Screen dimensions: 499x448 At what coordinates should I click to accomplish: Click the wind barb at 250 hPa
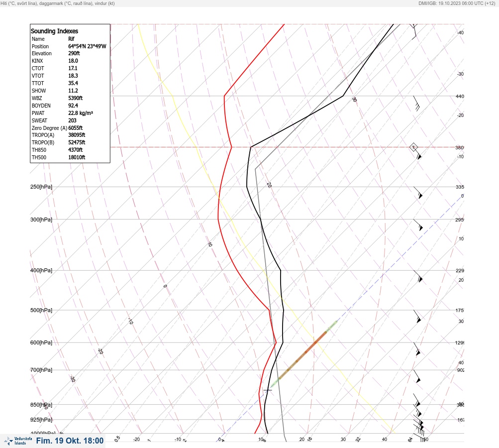[x=418, y=193]
